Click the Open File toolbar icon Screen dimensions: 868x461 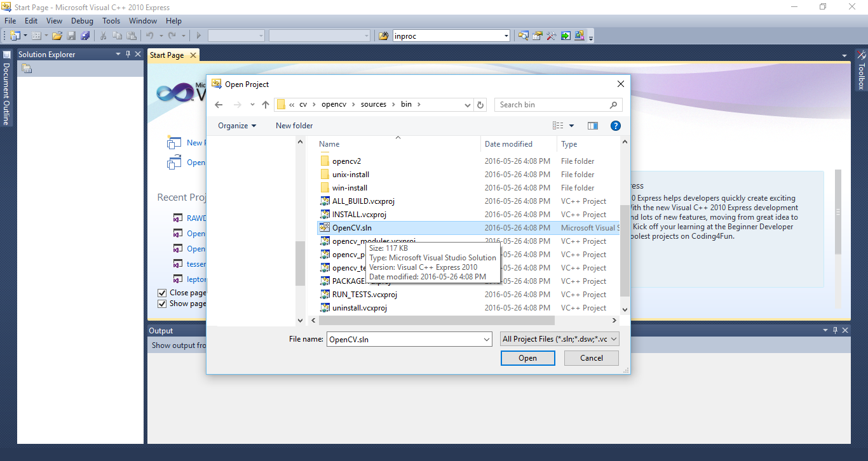[x=57, y=36]
